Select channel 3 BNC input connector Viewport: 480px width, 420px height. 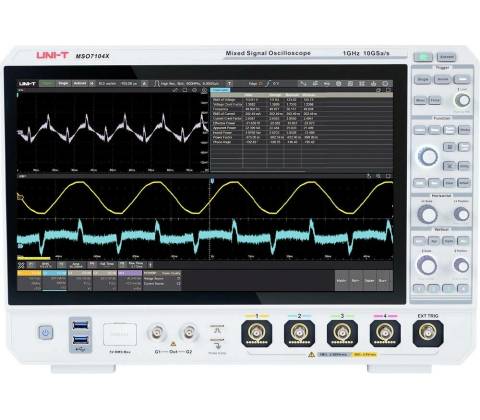click(342, 333)
